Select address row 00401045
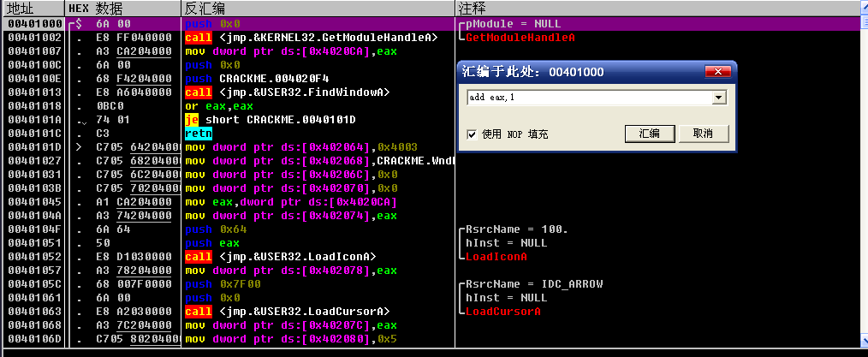This screenshot has height=357, width=868. 33,201
